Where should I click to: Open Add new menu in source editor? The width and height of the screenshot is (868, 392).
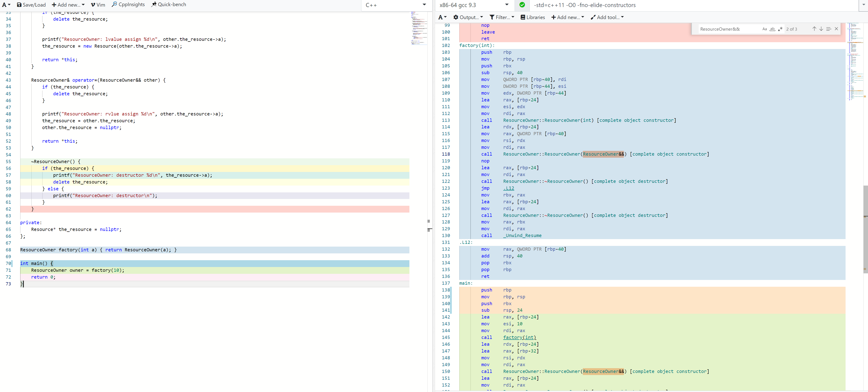pyautogui.click(x=68, y=5)
